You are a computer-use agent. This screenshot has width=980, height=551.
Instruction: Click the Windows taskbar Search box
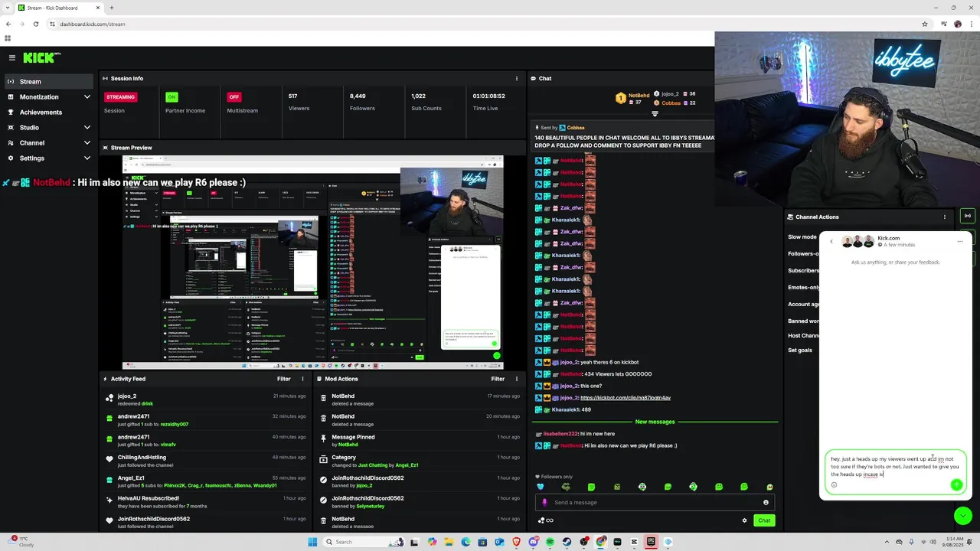pyautogui.click(x=364, y=542)
